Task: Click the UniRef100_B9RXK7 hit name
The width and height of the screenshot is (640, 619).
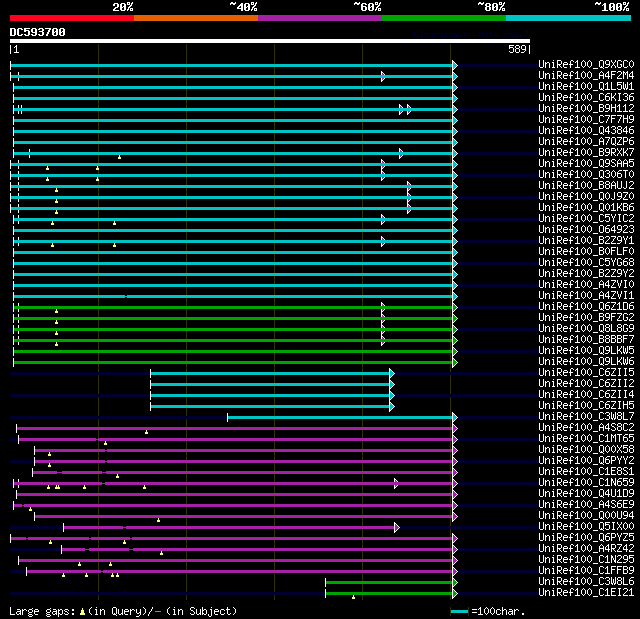Action: (x=586, y=153)
